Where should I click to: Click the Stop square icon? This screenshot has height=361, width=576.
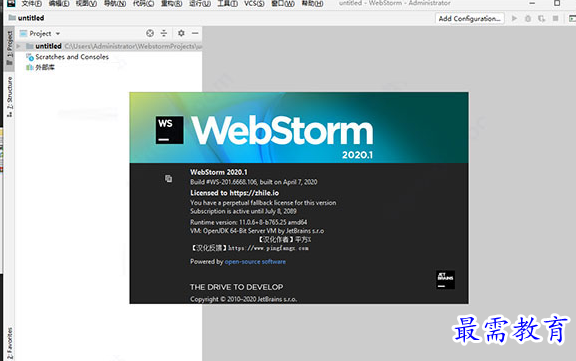pos(555,18)
